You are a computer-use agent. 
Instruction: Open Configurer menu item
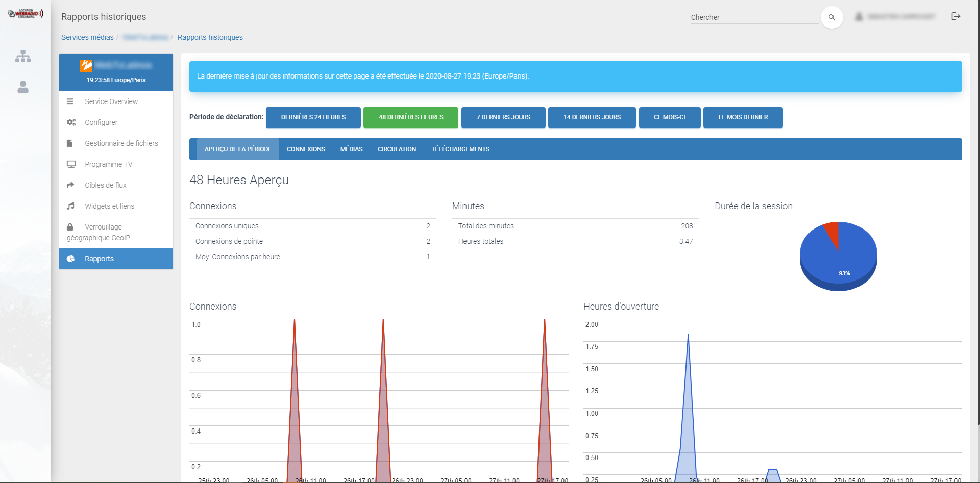[x=116, y=122]
